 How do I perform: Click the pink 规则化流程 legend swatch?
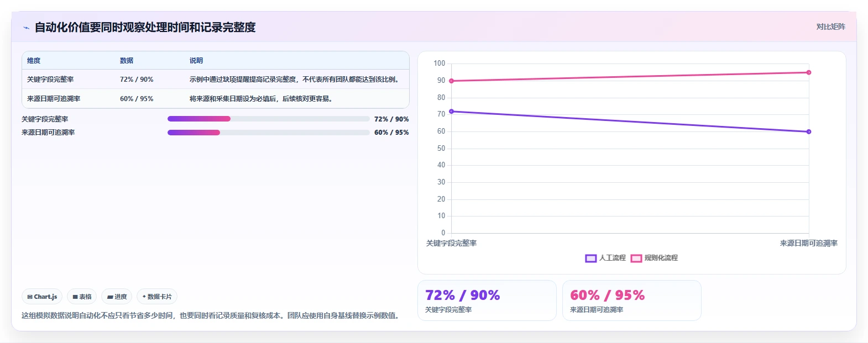636,258
